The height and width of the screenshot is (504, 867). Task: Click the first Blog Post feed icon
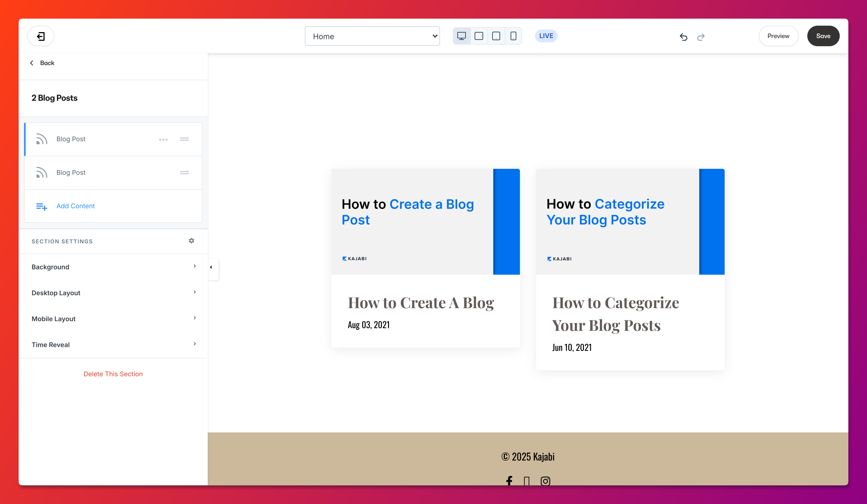point(42,139)
